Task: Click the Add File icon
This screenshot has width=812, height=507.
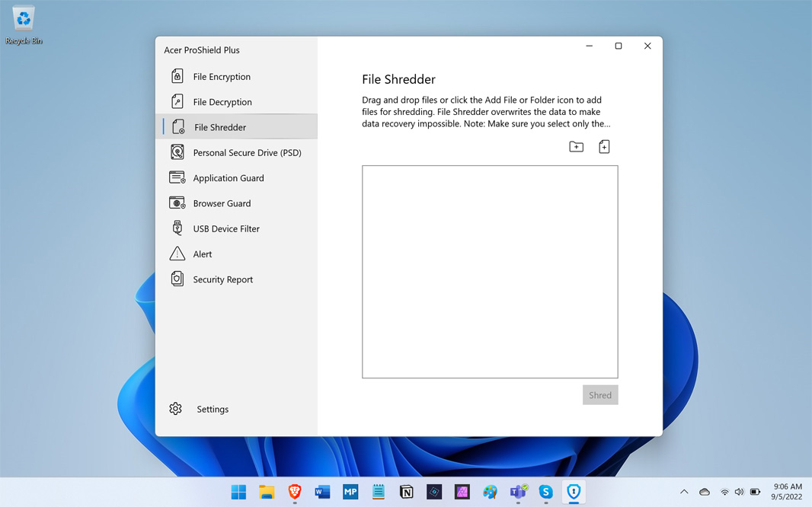Action: pos(604,147)
